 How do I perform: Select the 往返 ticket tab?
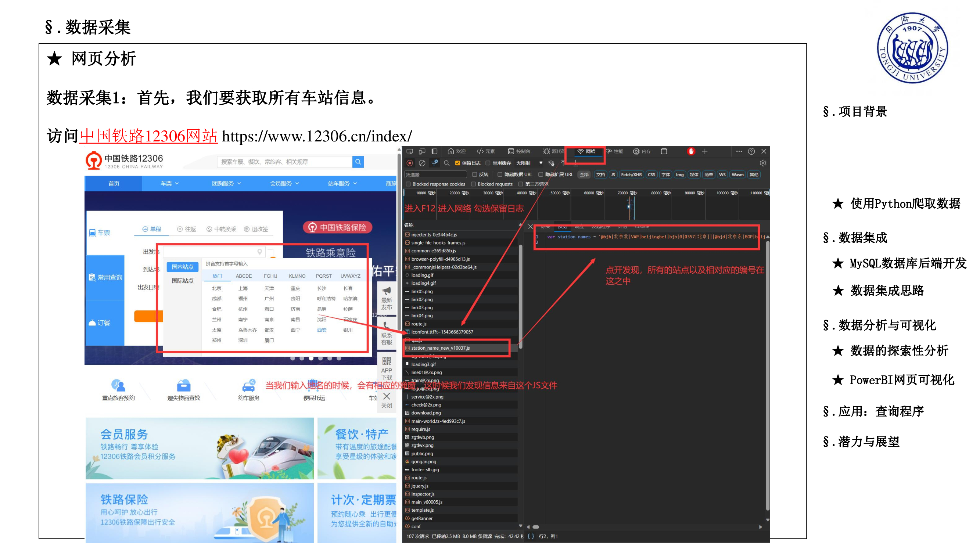click(x=186, y=229)
